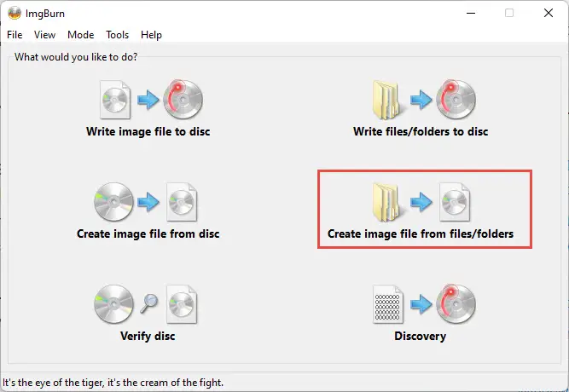Click the disc-to-image icon for Create image from disc
Image resolution: width=569 pixels, height=392 pixels.
[146, 202]
